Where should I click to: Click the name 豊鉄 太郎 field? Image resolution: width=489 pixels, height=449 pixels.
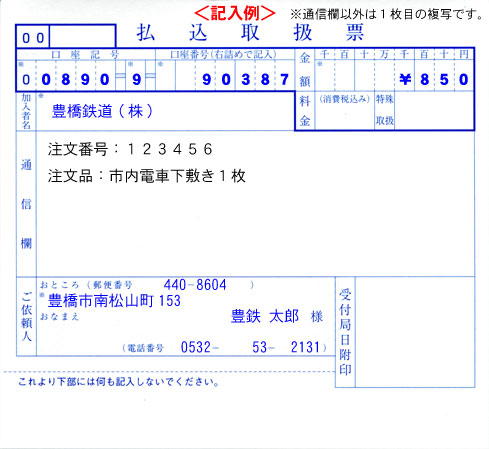265,316
